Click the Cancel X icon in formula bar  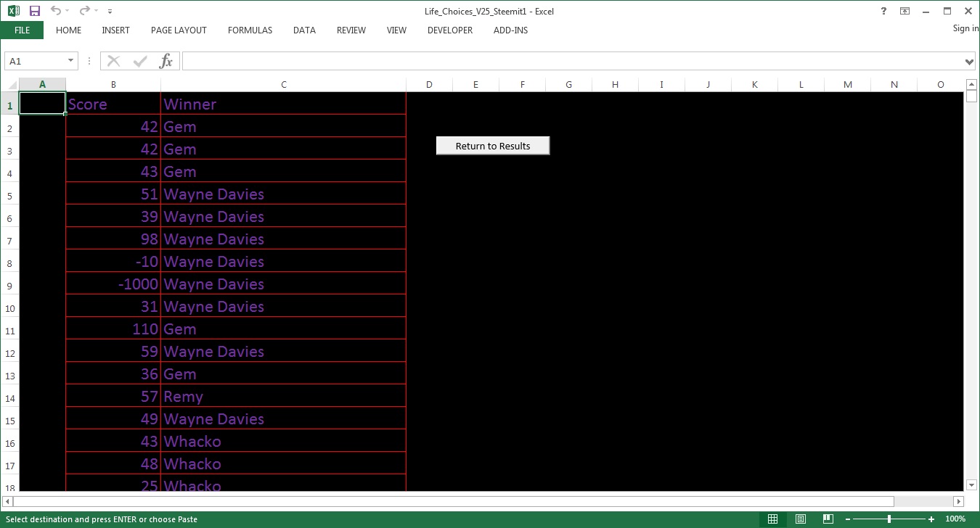[x=114, y=62]
